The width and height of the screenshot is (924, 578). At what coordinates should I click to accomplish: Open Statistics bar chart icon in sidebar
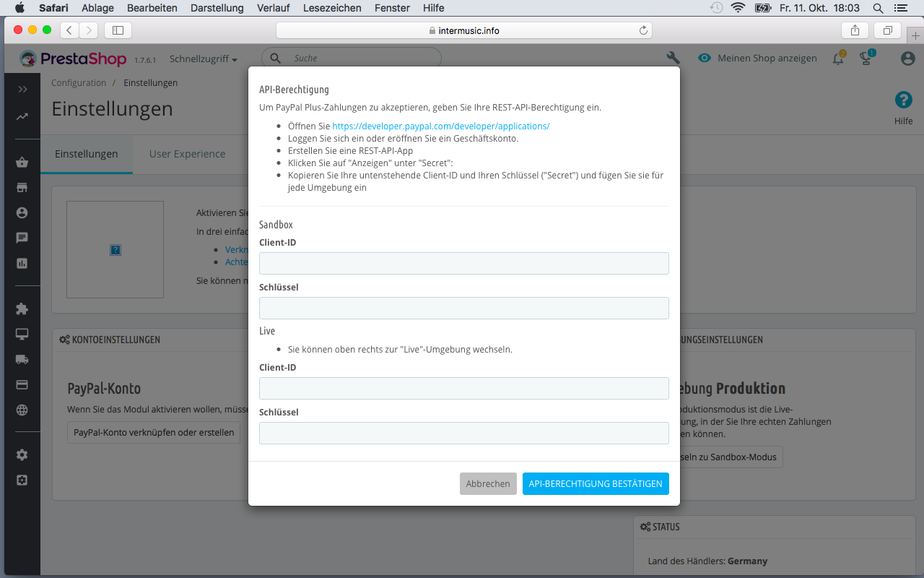(x=22, y=264)
